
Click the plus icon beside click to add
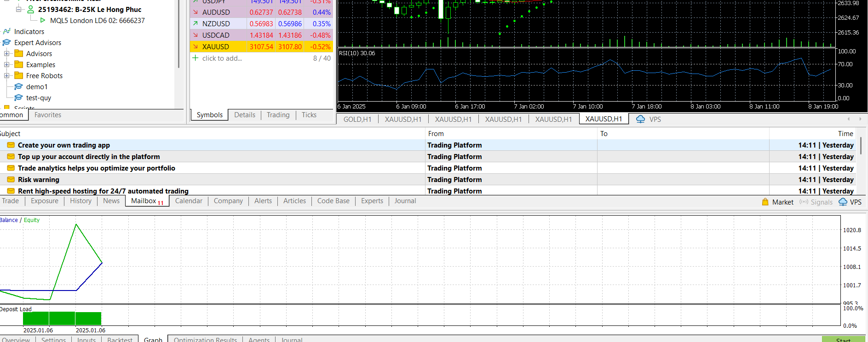[195, 58]
